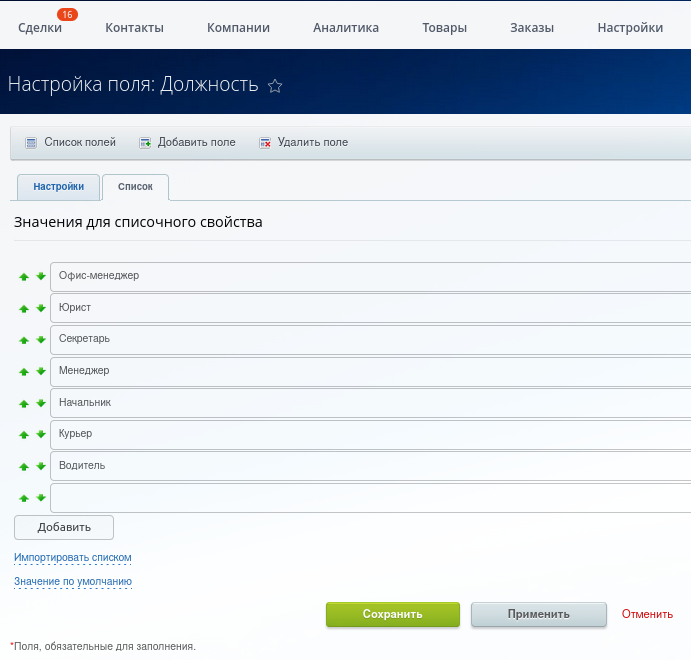This screenshot has width=691, height=660.
Task: Move Секретарь down one position
Action: coord(41,340)
